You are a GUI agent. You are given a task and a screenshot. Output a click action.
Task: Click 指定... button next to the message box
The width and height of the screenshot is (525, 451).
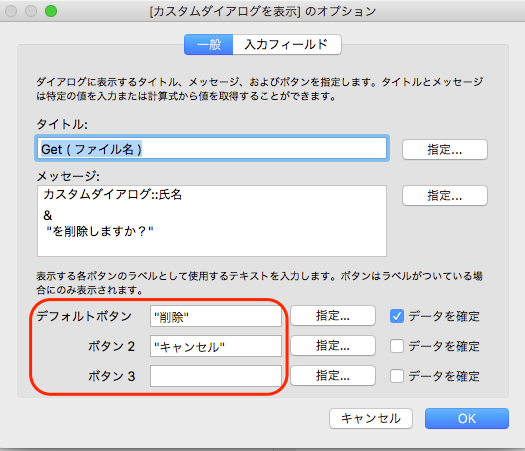click(x=445, y=195)
